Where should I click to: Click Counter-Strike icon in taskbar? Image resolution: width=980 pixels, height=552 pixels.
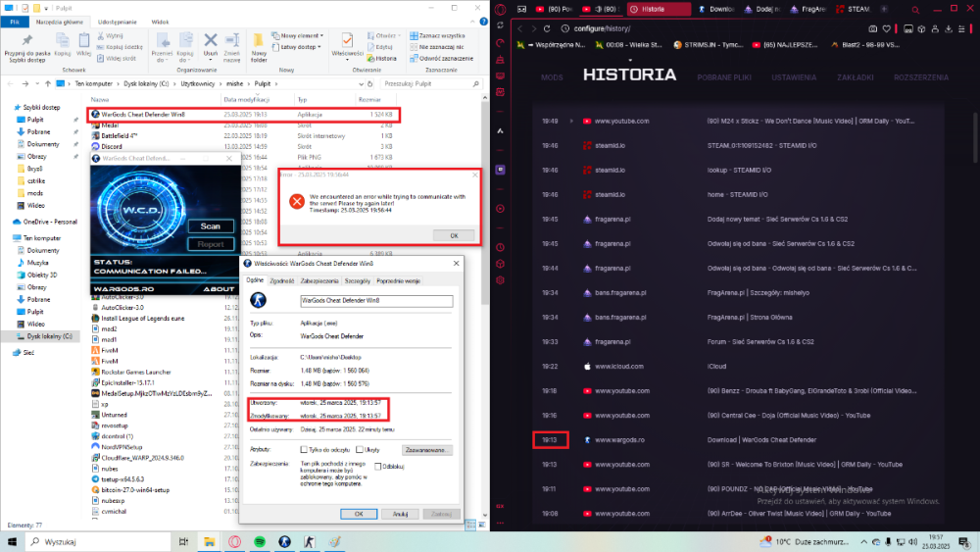tap(310, 542)
